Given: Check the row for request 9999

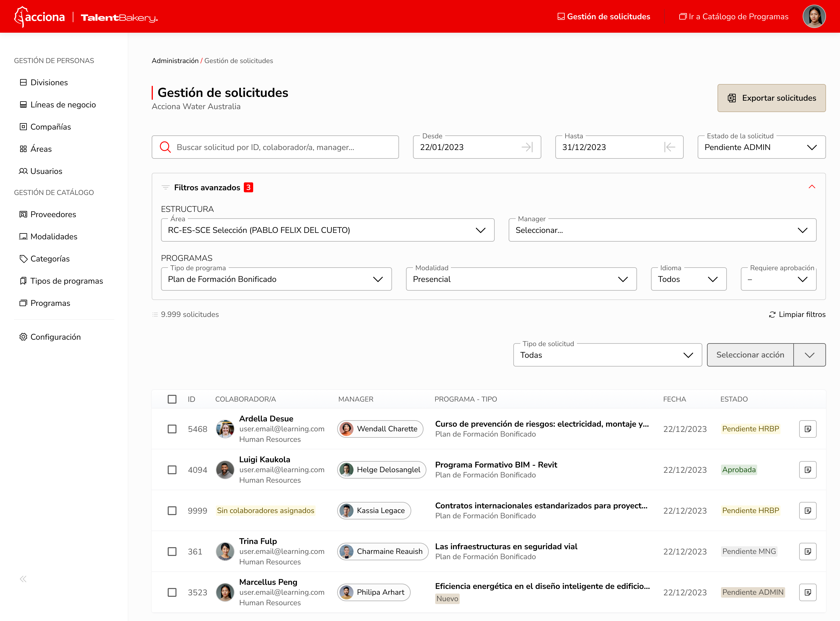Looking at the screenshot, I should [x=172, y=510].
